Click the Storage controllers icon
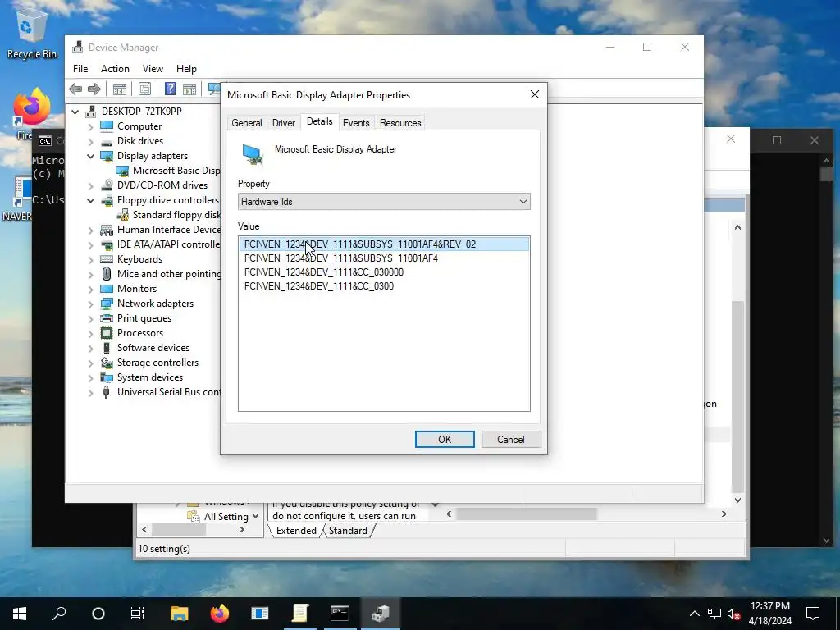The height and width of the screenshot is (630, 840). (x=107, y=363)
